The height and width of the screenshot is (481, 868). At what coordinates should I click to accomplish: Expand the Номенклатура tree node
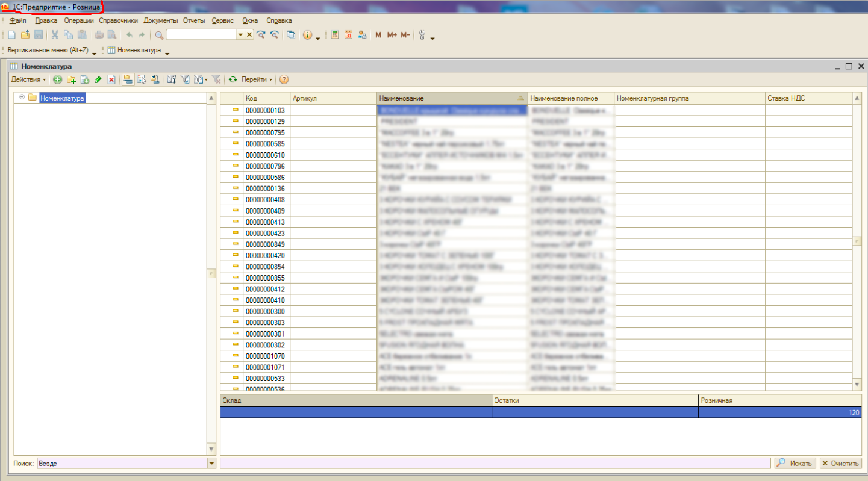[x=22, y=98]
